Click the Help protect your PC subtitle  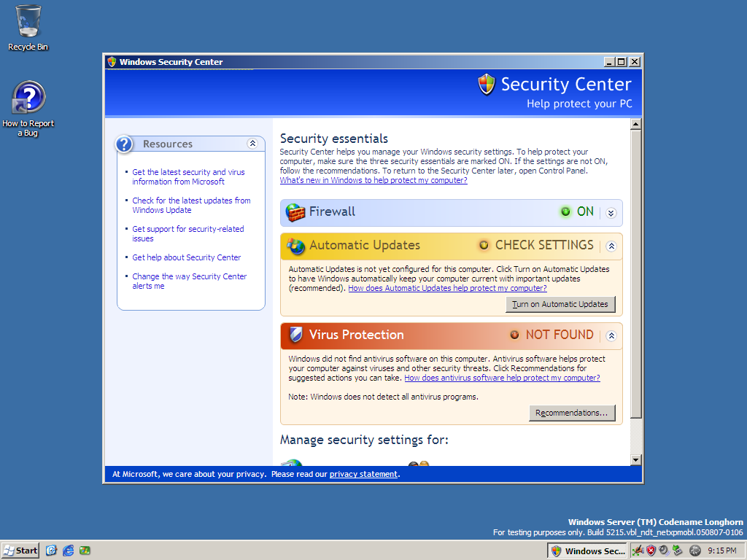pos(579,104)
